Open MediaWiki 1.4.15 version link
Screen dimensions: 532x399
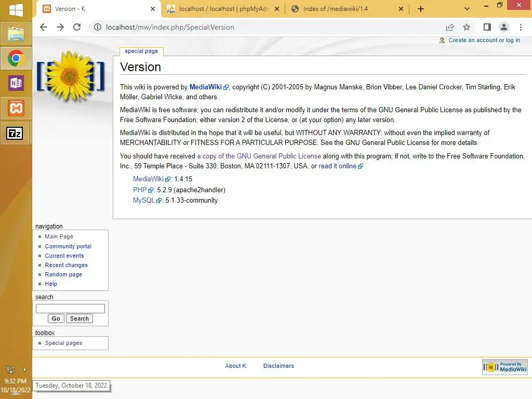[x=148, y=179]
